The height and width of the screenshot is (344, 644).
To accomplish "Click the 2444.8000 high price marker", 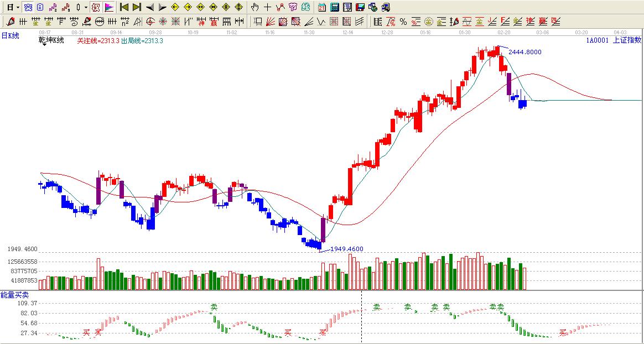I will click(x=525, y=52).
